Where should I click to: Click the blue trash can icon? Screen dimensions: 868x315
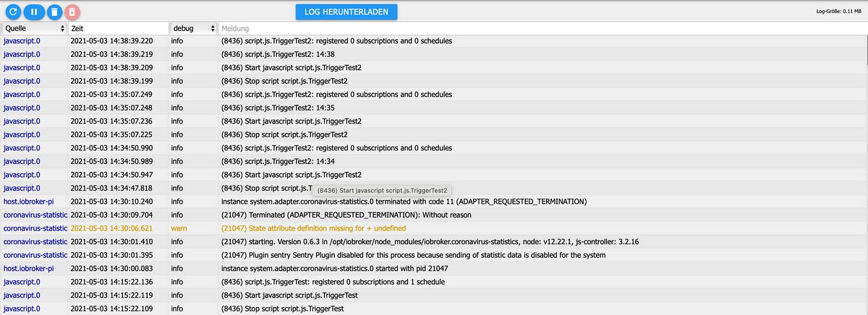(x=54, y=12)
